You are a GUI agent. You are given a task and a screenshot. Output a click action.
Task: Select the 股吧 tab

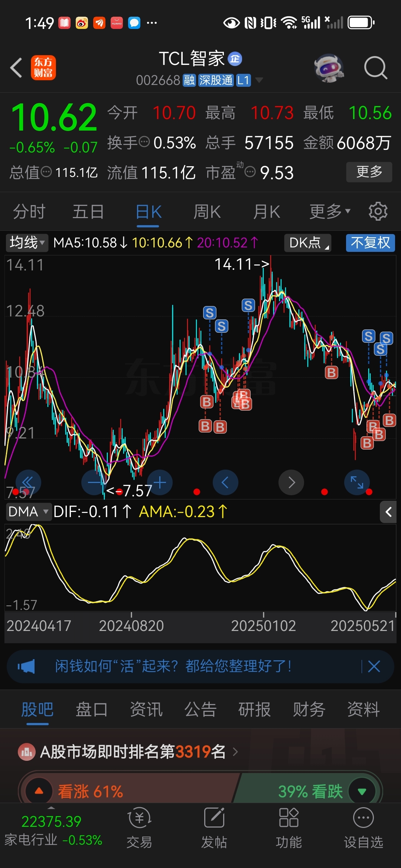click(x=37, y=710)
